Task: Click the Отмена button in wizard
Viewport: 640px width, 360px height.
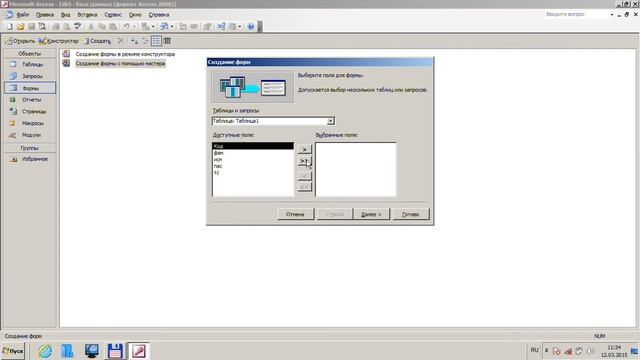Action: pos(296,214)
